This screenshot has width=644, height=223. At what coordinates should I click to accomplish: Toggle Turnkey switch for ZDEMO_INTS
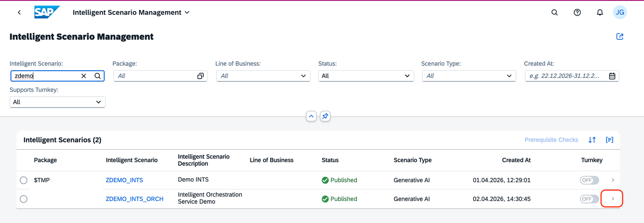(589, 180)
